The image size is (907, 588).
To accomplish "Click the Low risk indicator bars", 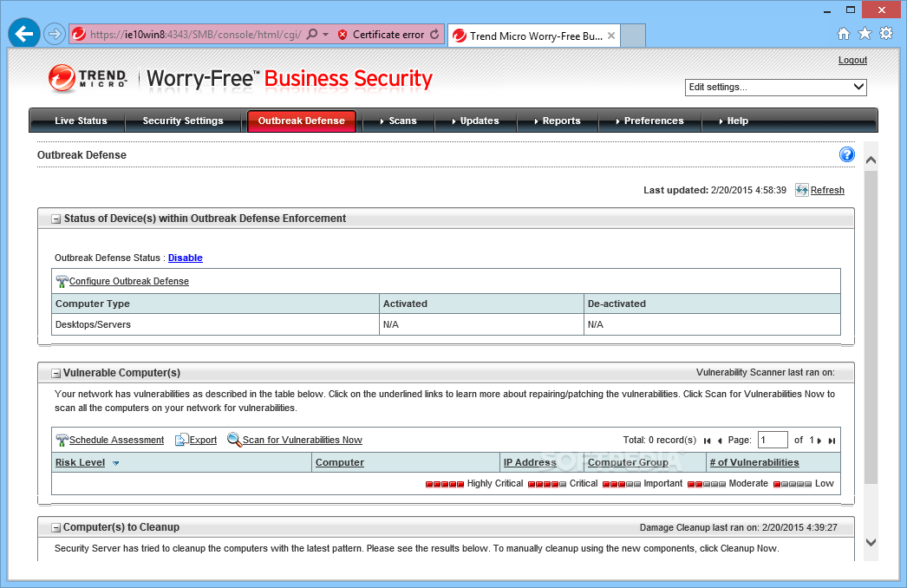I will pos(793,485).
